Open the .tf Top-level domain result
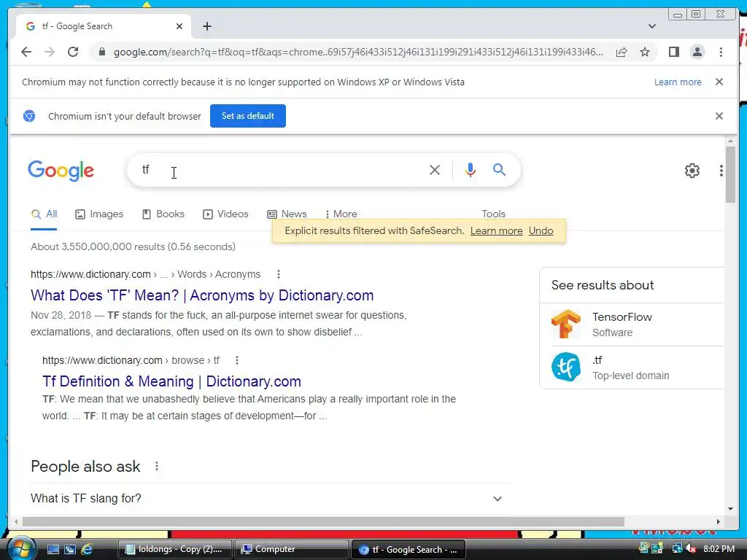The height and width of the screenshot is (560, 747). (632, 367)
